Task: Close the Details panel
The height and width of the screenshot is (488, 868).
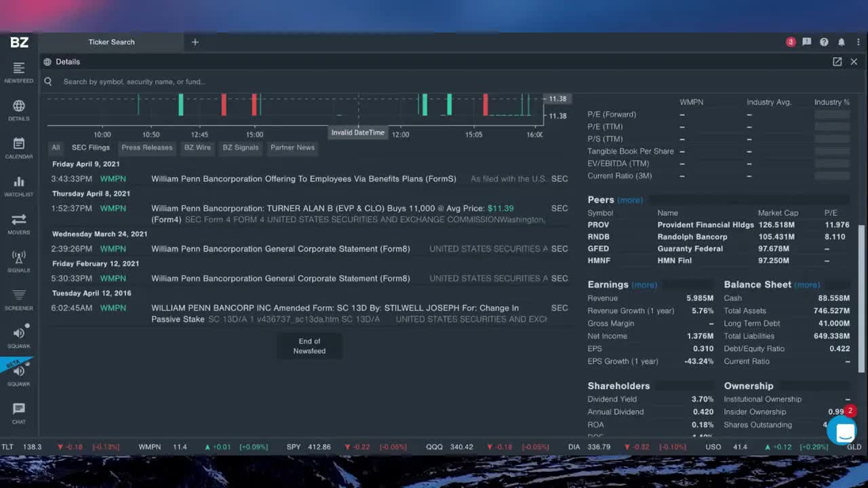Action: tap(854, 62)
